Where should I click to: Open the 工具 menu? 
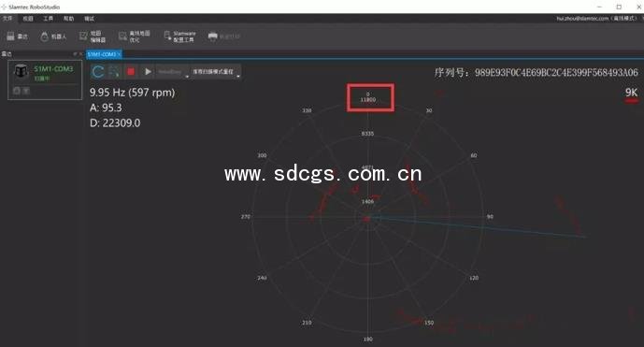point(48,19)
